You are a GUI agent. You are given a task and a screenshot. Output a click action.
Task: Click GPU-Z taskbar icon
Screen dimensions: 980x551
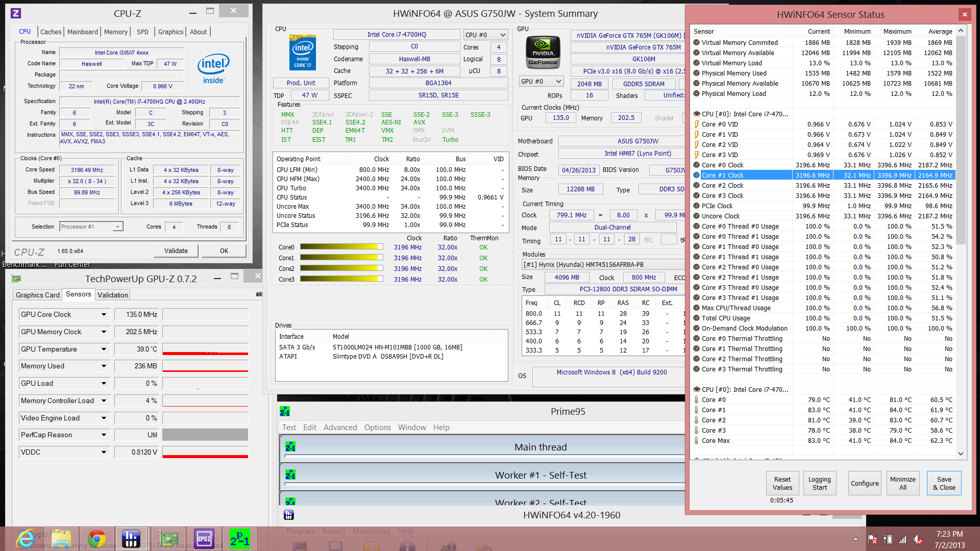pos(168,539)
